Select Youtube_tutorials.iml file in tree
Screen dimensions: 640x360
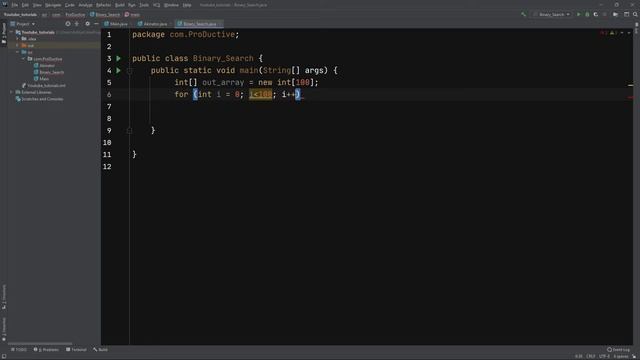tap(43, 86)
